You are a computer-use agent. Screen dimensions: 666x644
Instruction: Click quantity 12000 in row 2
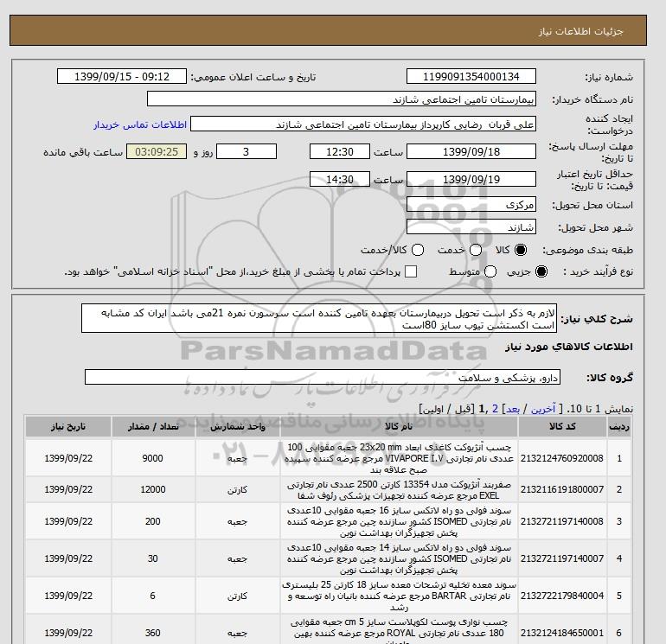tap(153, 489)
